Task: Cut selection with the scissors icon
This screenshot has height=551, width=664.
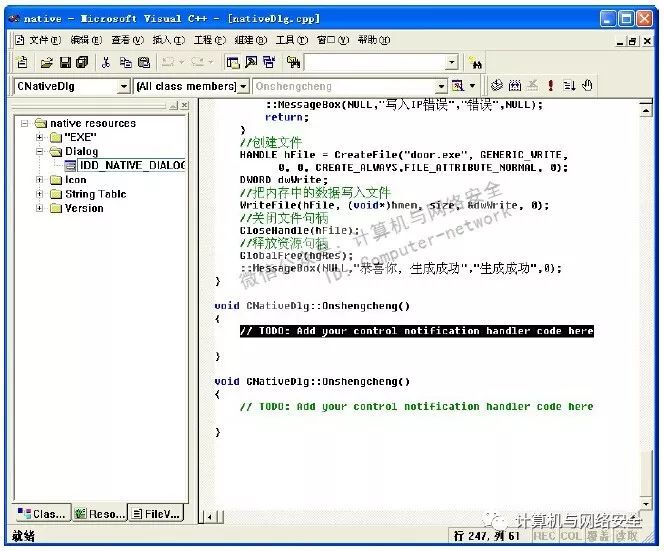Action: tap(106, 63)
